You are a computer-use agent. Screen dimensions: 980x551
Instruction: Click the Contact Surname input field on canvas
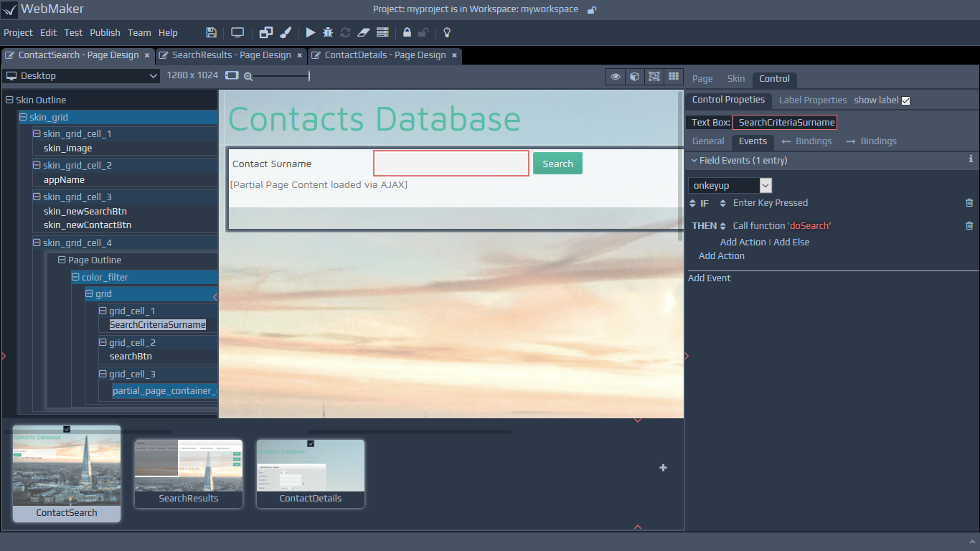coord(451,164)
